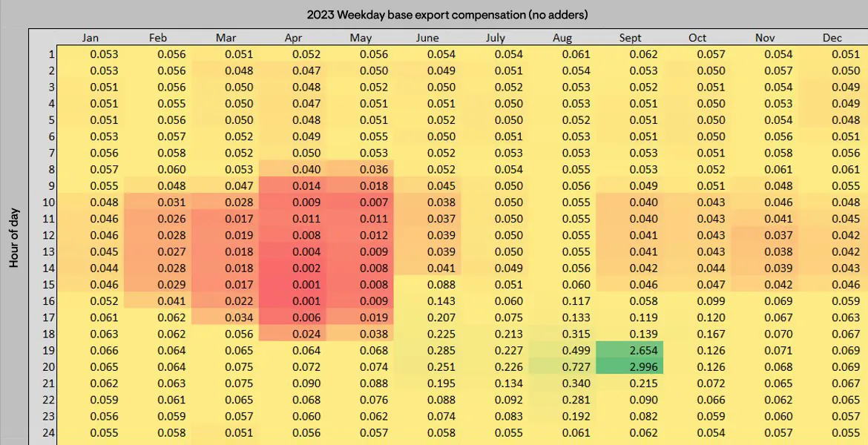This screenshot has width=868, height=445.
Task: Click the Sept column header
Action: [x=630, y=38]
